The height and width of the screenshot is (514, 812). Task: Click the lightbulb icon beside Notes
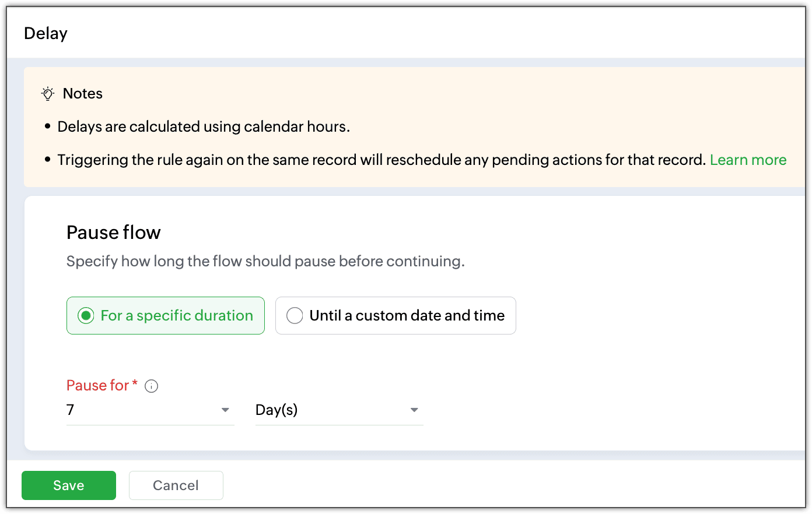click(48, 94)
